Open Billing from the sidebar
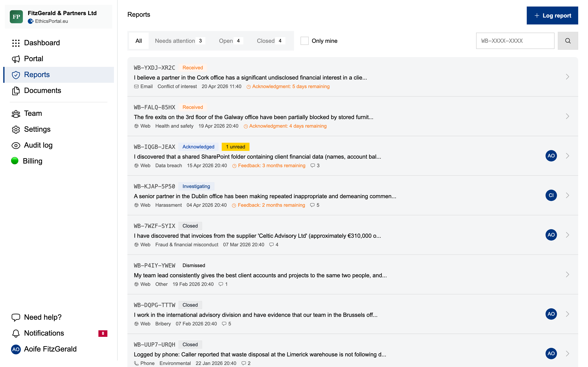 click(x=32, y=161)
